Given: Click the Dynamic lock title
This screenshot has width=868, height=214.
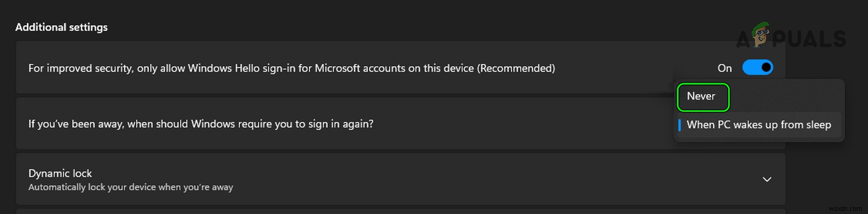Looking at the screenshot, I should (60, 173).
